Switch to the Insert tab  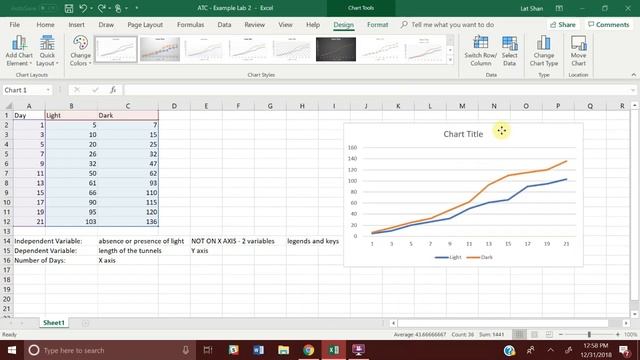[x=76, y=24]
